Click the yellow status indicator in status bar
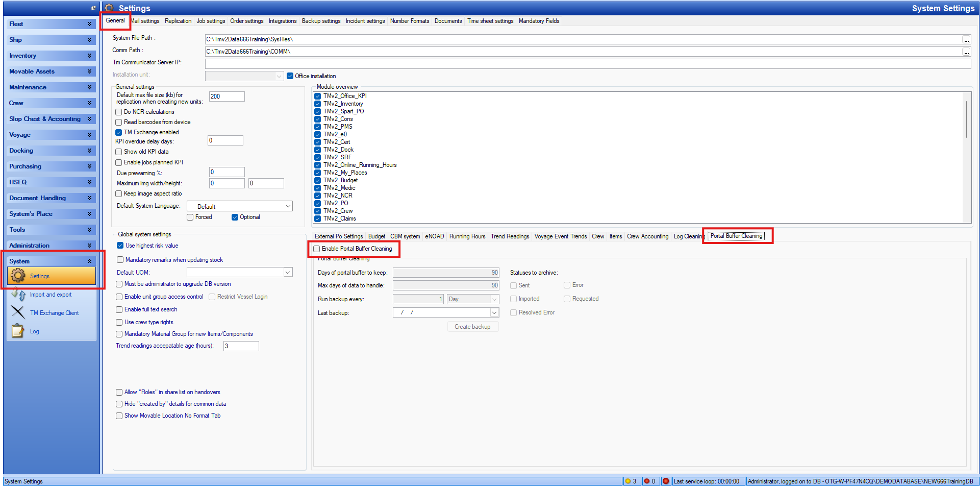The height and width of the screenshot is (486, 980). coord(632,481)
